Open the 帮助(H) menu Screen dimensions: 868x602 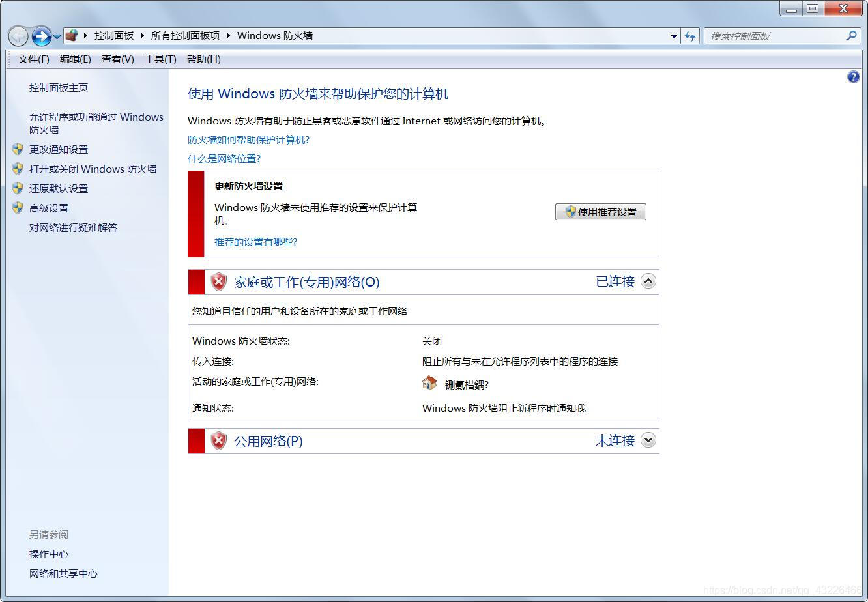point(204,59)
